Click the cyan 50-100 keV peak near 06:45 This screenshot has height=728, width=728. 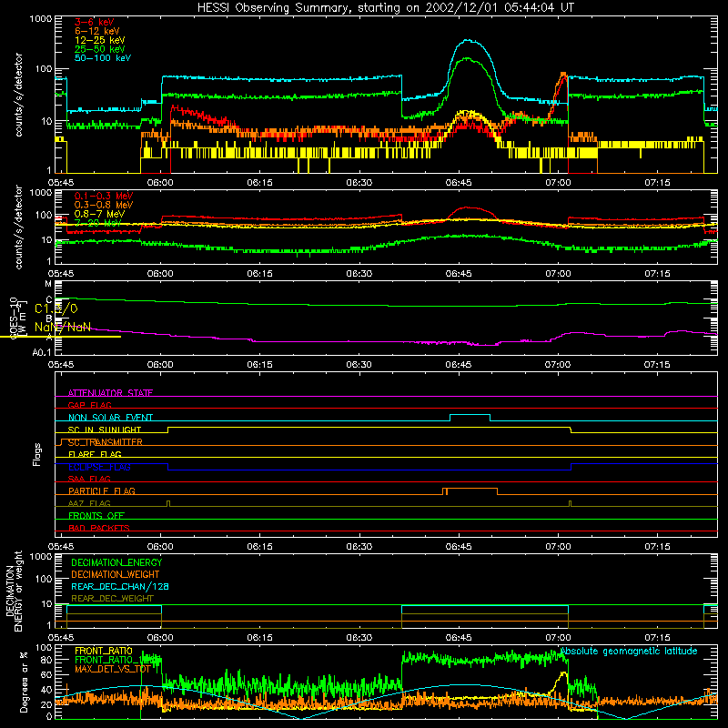(469, 41)
